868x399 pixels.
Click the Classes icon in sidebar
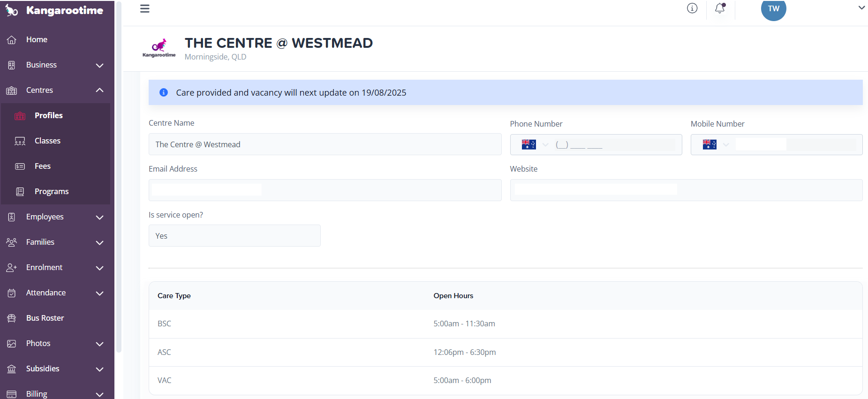coord(20,141)
